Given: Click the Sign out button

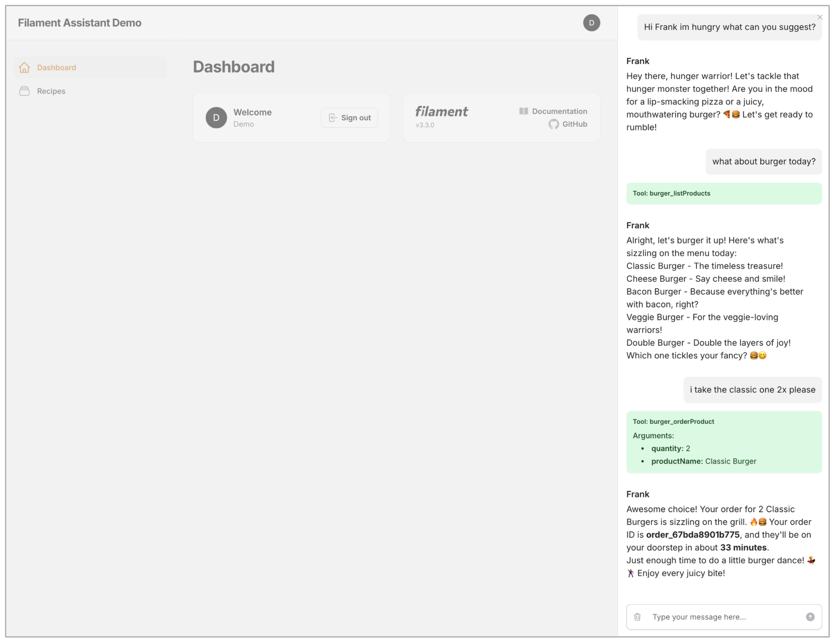Looking at the screenshot, I should click(x=349, y=118).
